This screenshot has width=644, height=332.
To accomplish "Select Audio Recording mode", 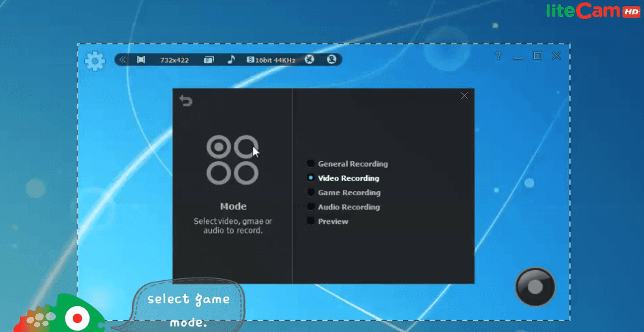I will pos(343,207).
